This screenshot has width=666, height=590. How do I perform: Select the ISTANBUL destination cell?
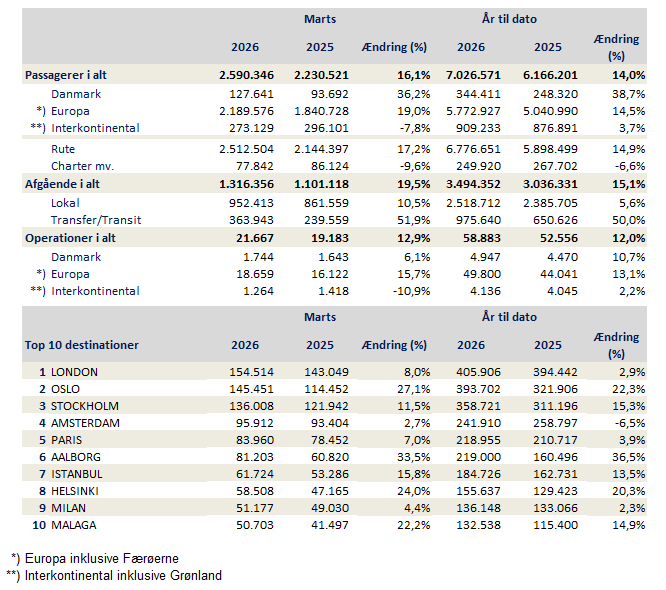(79, 474)
